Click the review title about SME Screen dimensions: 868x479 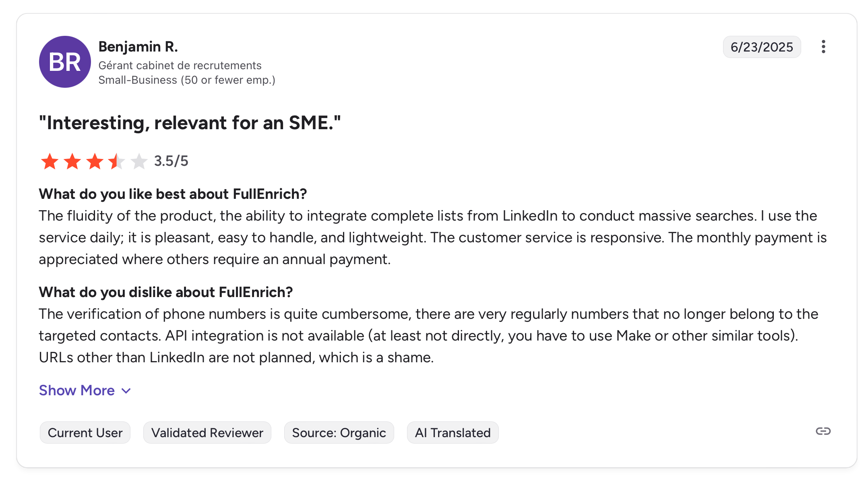click(x=190, y=123)
